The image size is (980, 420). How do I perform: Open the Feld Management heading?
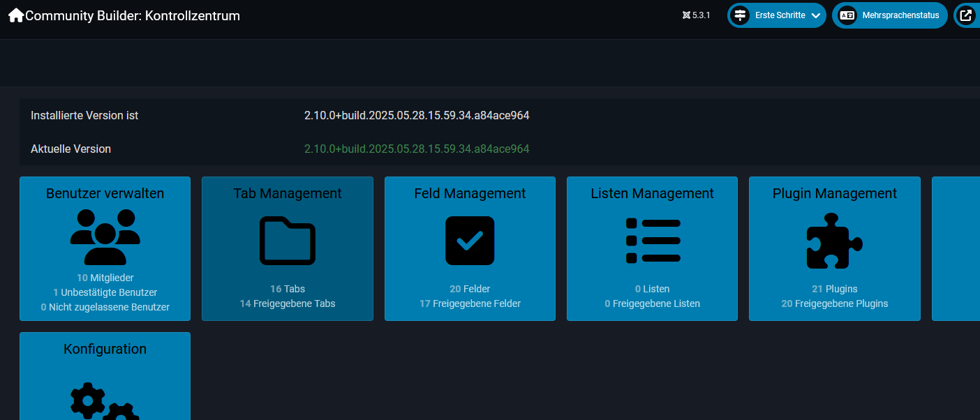[470, 193]
